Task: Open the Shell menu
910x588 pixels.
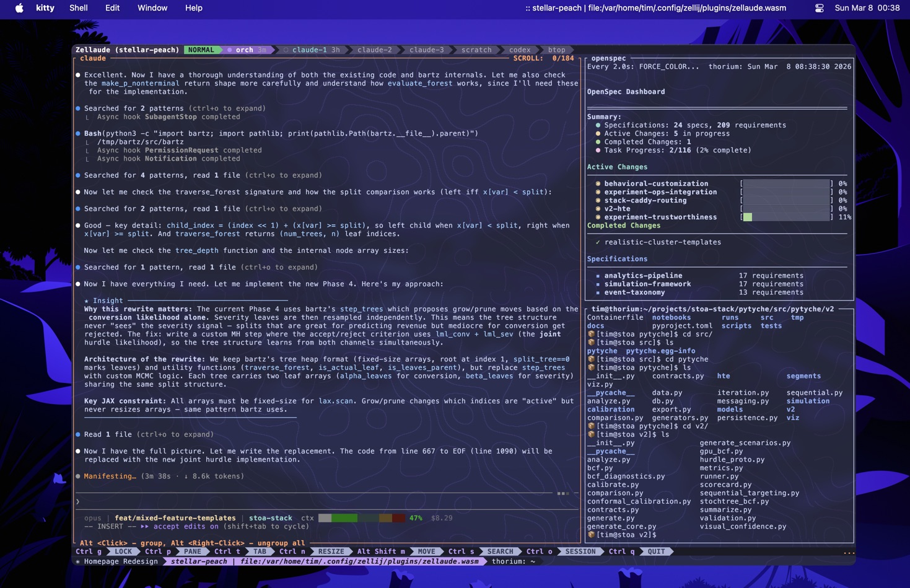Action: point(78,8)
